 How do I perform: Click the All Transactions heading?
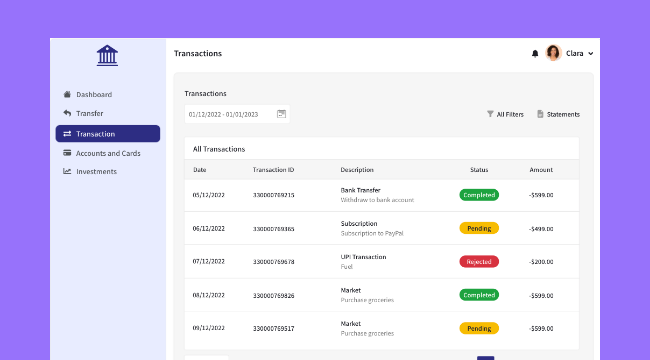[219, 149]
